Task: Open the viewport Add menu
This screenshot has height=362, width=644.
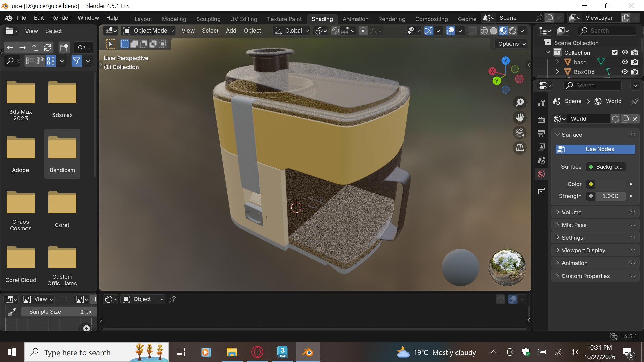Action: coord(231,31)
